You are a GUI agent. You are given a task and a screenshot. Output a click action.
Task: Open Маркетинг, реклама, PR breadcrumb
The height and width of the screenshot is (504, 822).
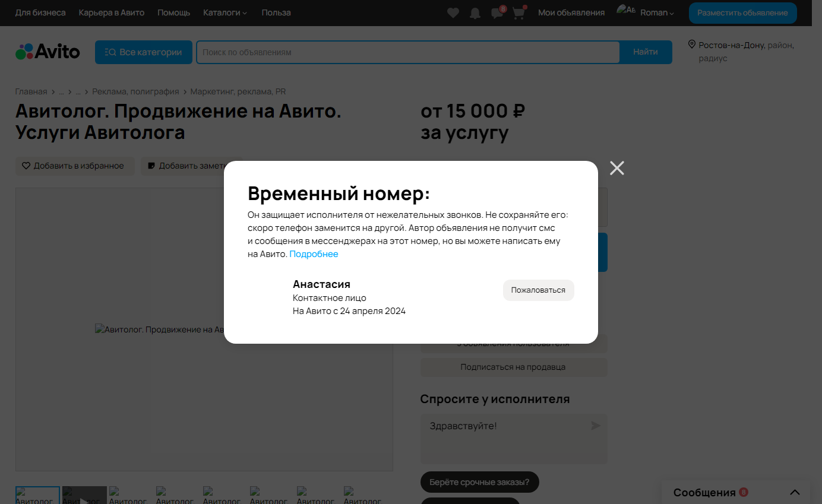point(238,91)
